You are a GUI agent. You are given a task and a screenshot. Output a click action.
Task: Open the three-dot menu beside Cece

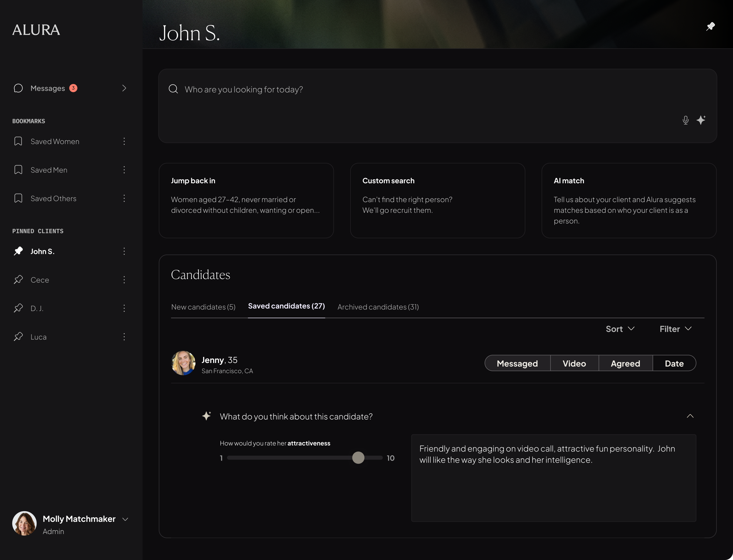point(124,280)
